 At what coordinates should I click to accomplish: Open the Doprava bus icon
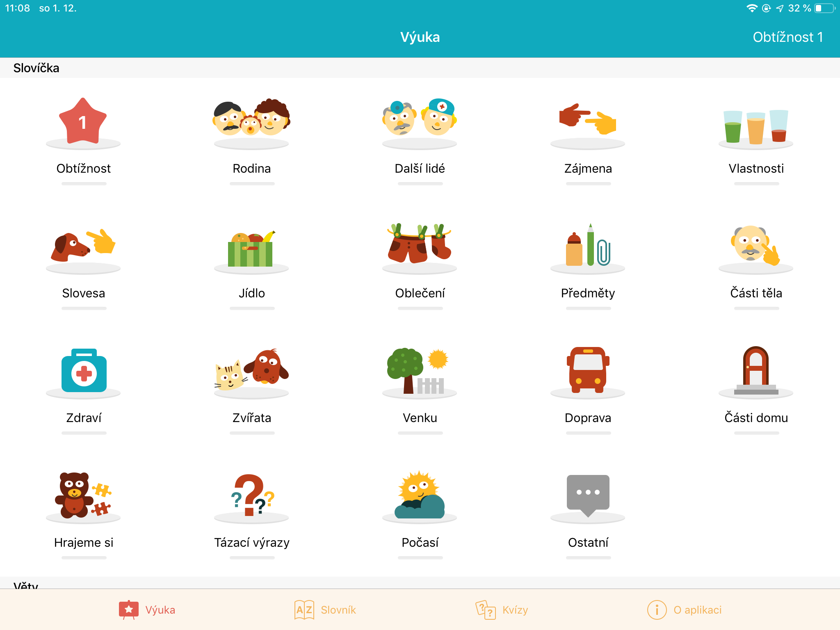pos(588,370)
